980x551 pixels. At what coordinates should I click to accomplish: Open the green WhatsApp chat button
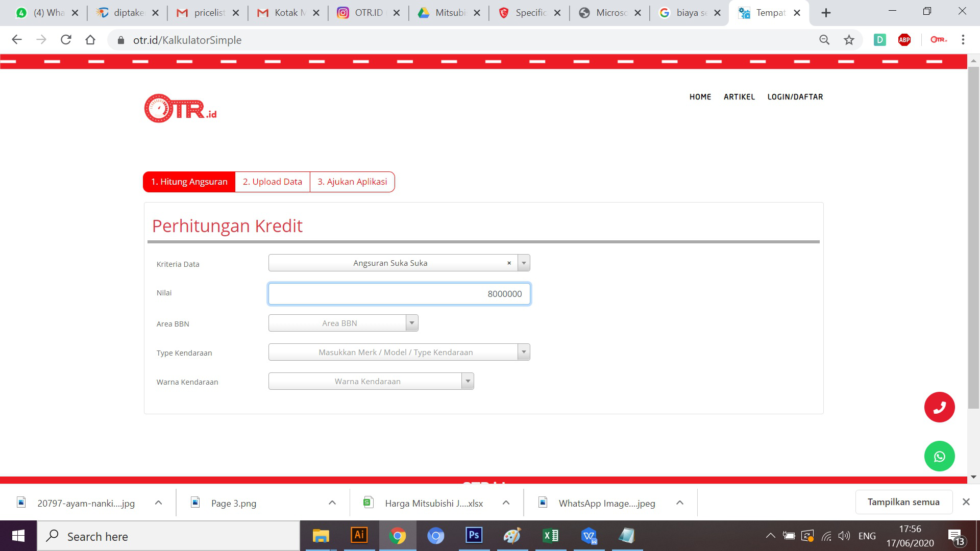point(939,456)
